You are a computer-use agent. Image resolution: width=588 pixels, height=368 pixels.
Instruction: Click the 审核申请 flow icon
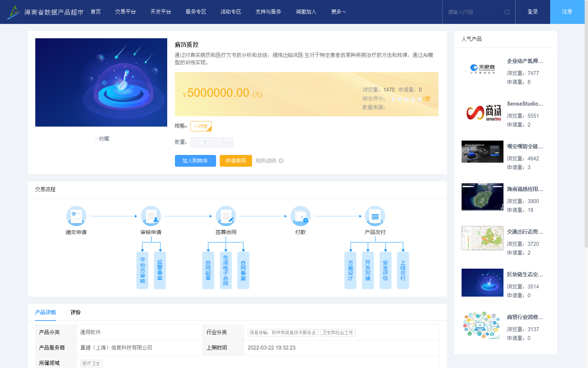pyautogui.click(x=151, y=216)
